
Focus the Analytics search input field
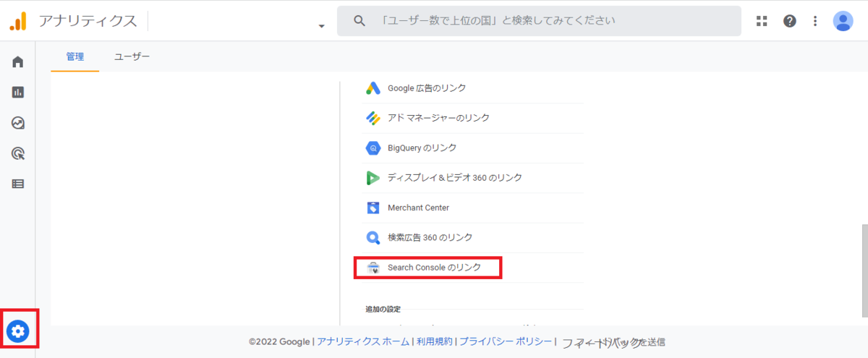(x=539, y=21)
